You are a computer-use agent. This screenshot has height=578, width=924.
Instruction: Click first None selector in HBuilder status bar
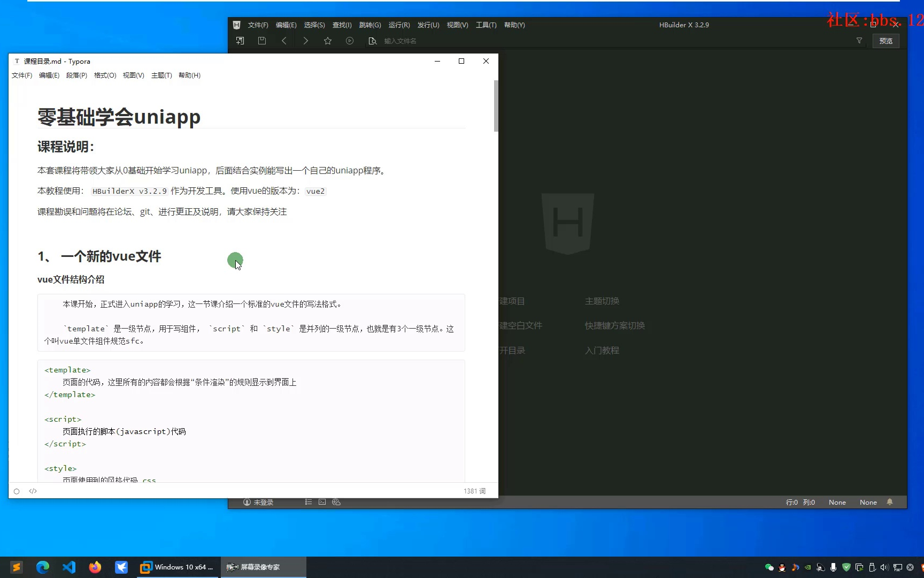pos(837,502)
